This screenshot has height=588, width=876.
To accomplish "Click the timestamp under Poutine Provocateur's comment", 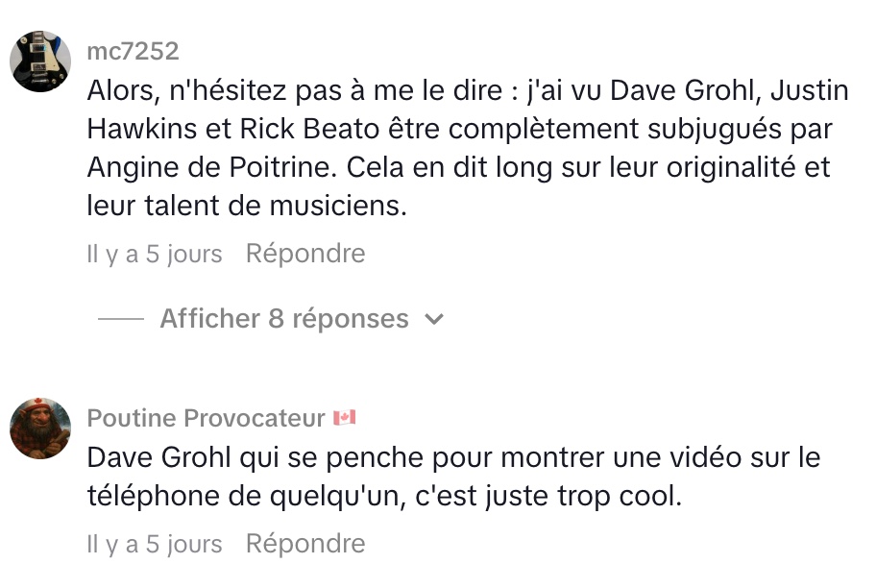I will pos(155,545).
